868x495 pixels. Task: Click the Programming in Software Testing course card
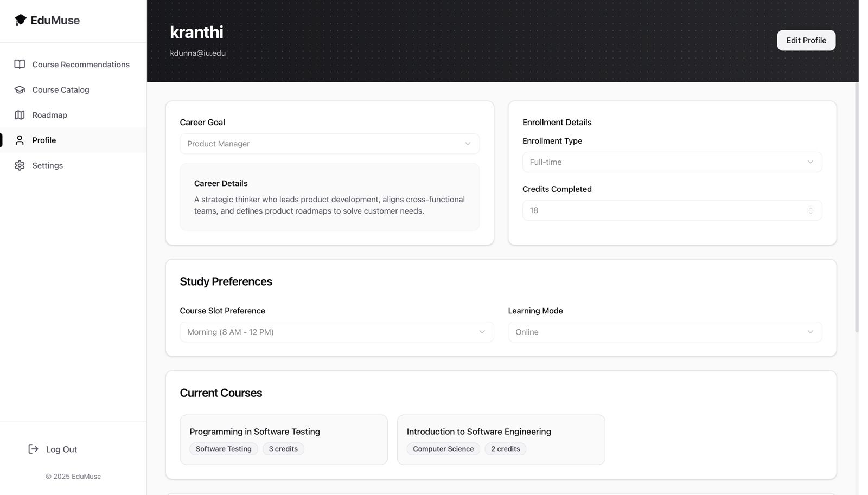pos(284,440)
